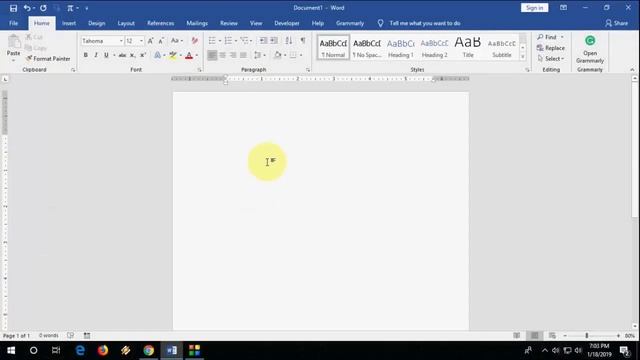Align the text to the left
The image size is (640, 360).
[212, 55]
